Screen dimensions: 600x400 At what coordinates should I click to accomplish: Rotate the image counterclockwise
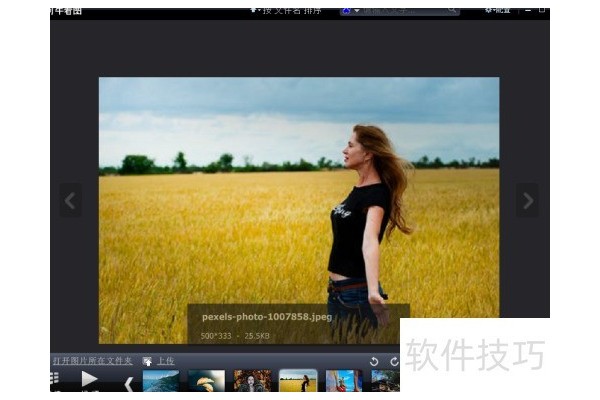pyautogui.click(x=374, y=361)
